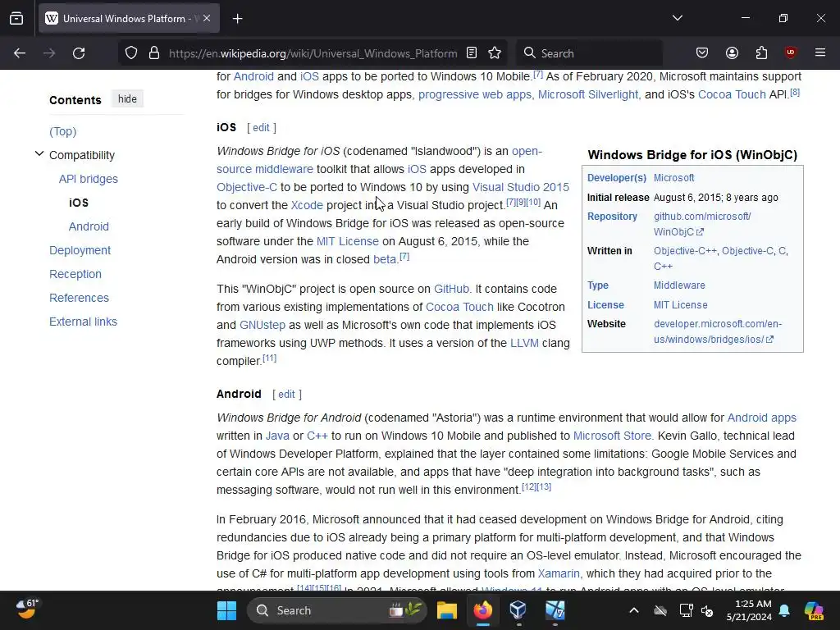Open Middleware link in infobox

(x=679, y=285)
